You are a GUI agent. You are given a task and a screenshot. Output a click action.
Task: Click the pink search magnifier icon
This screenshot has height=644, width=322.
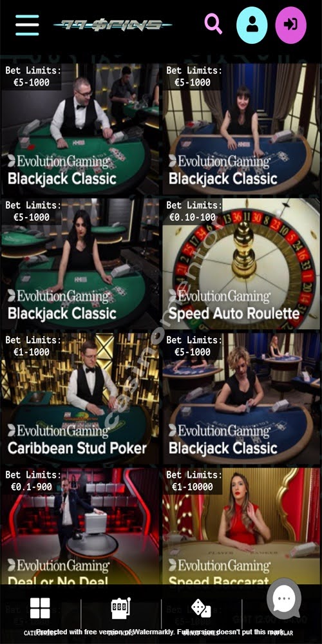(214, 24)
